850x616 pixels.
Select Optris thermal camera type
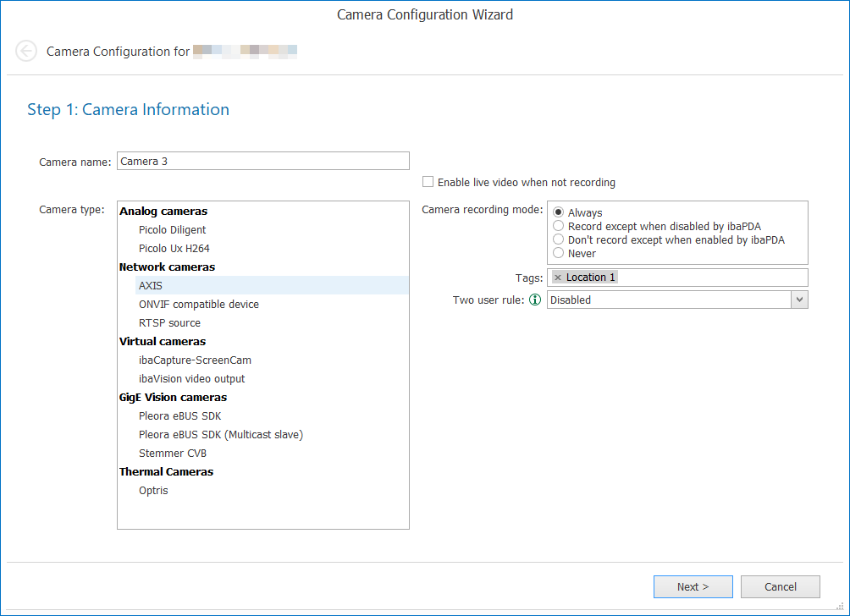point(153,490)
